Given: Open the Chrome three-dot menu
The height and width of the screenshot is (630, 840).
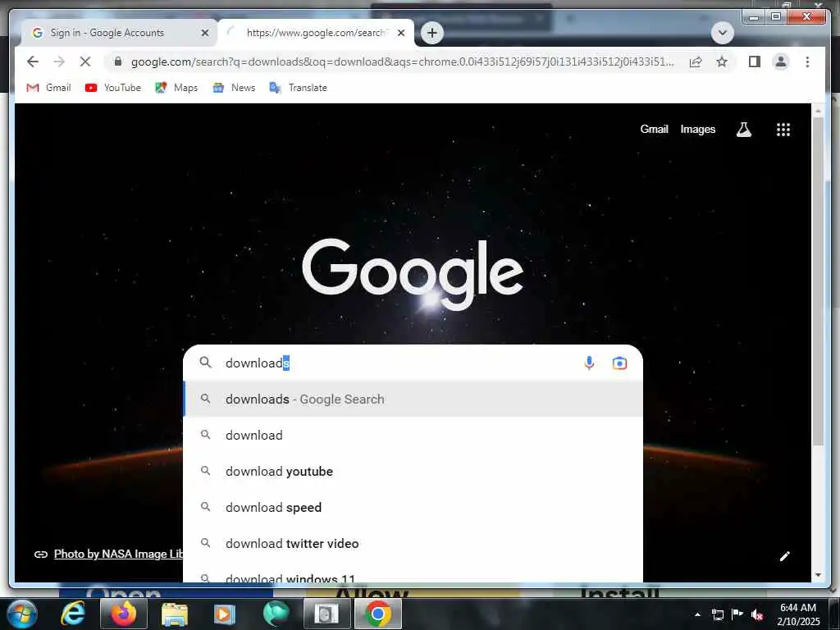Looking at the screenshot, I should click(807, 62).
